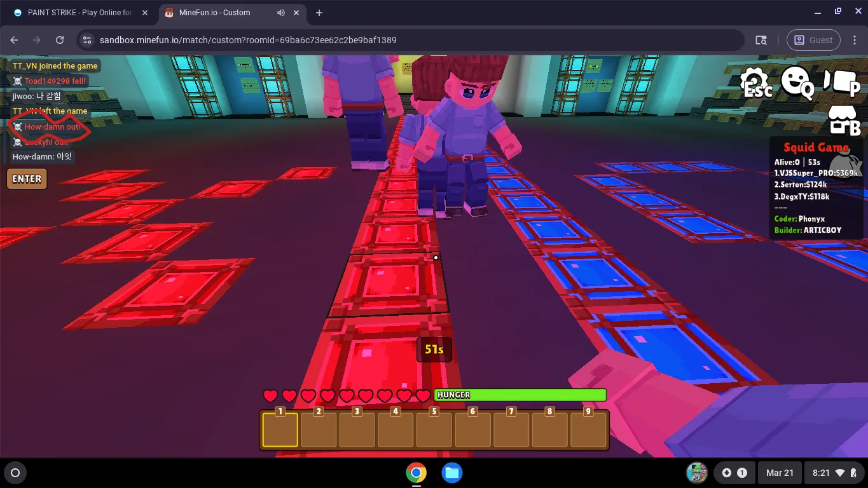Image resolution: width=868 pixels, height=488 pixels.
Task: Close the PAINT STRIKE tab
Action: point(146,13)
